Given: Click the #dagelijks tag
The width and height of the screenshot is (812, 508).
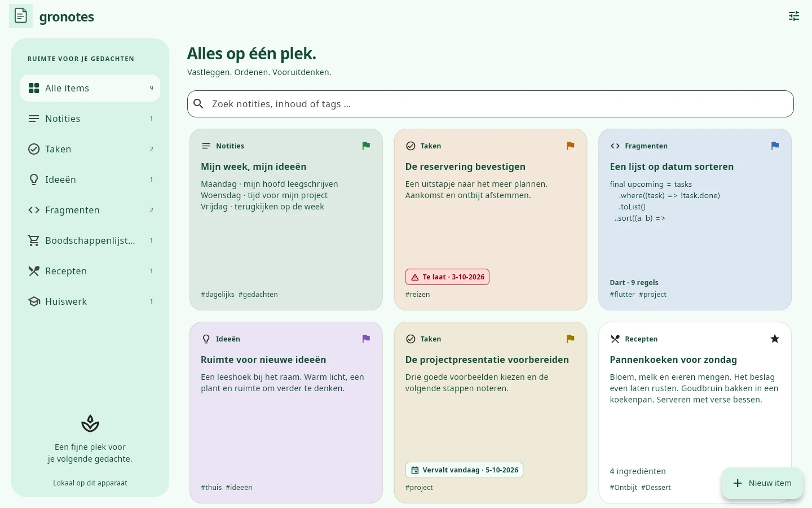Looking at the screenshot, I should [x=218, y=295].
